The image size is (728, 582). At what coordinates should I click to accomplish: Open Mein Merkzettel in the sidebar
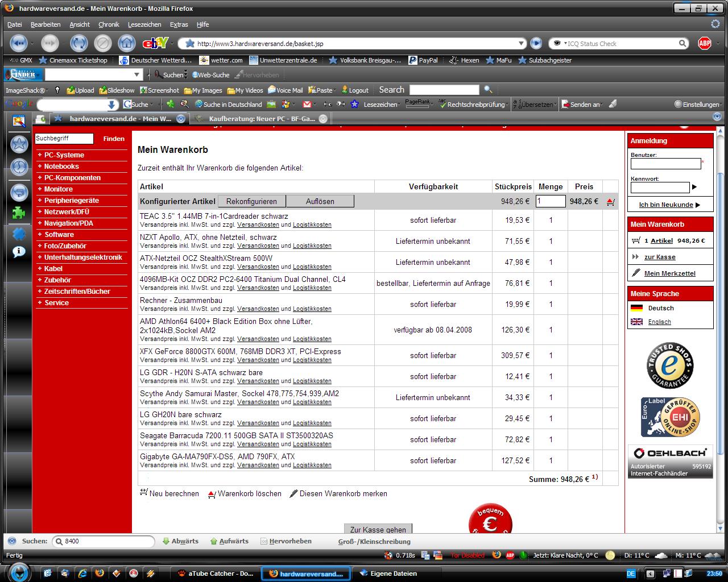tap(669, 273)
